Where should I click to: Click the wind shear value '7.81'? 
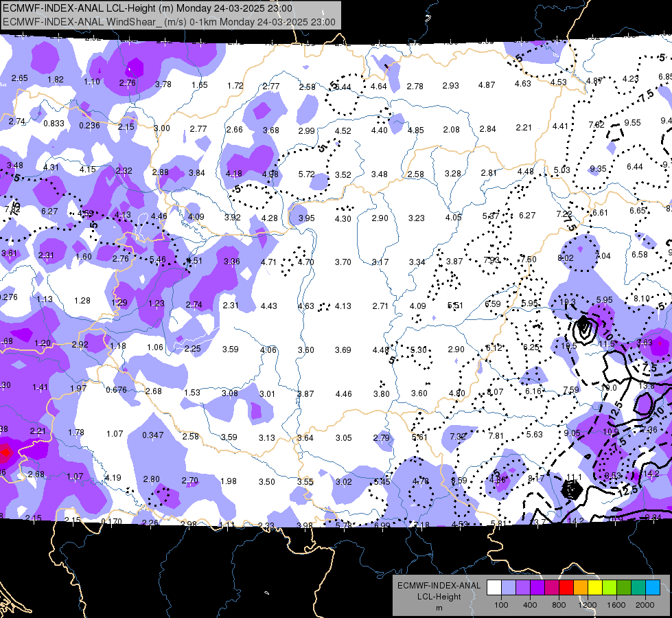point(496,436)
